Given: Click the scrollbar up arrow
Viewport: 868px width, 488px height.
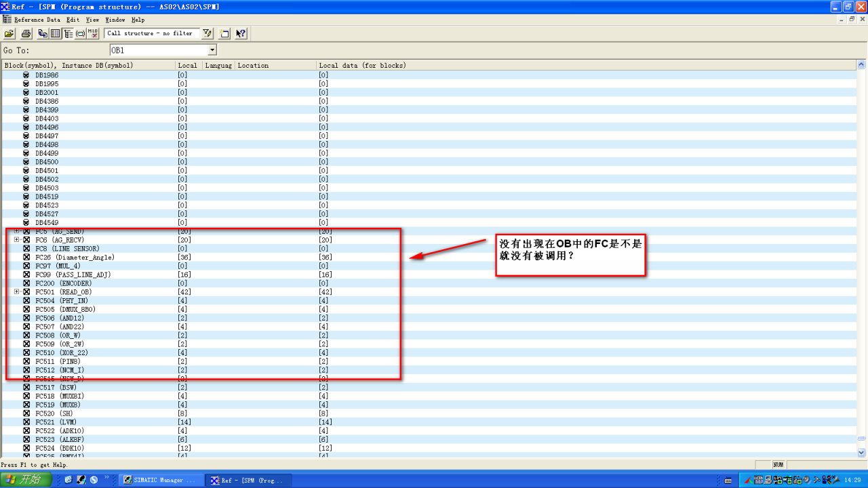Looking at the screenshot, I should tap(861, 65).
